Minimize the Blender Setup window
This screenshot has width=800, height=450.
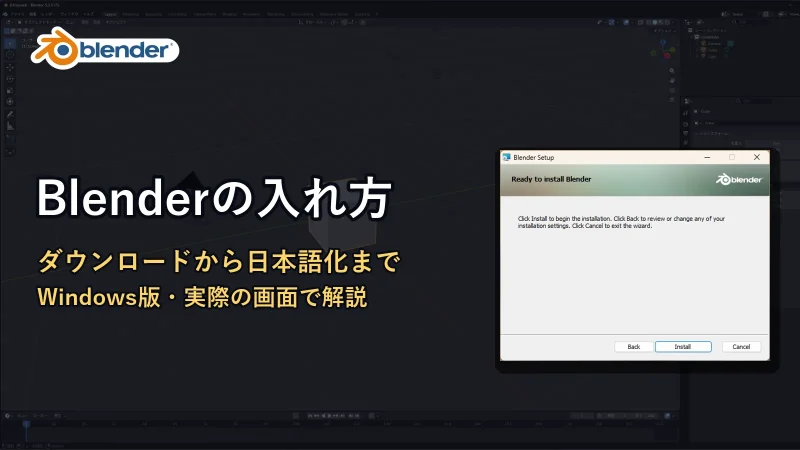click(x=707, y=157)
